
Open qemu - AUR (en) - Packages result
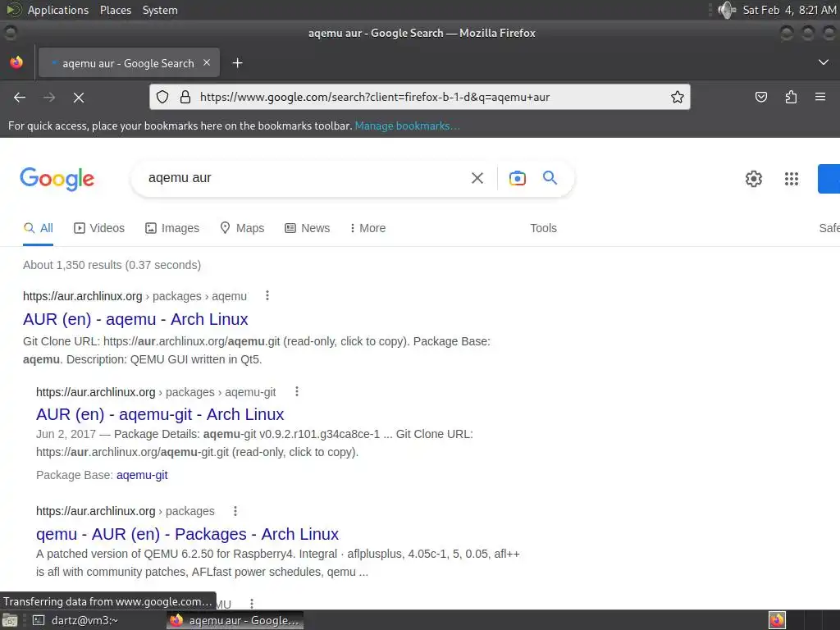tap(188, 534)
